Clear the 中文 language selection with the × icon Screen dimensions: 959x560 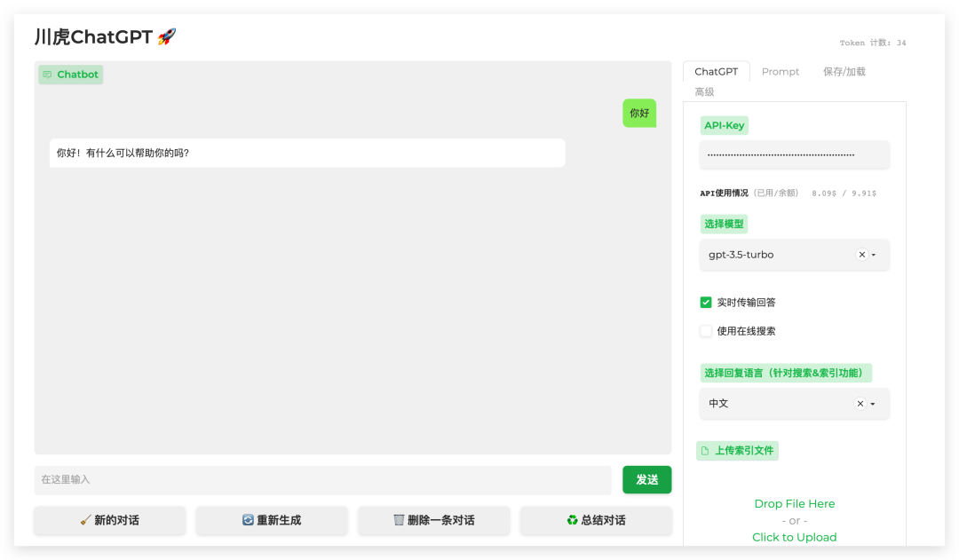pyautogui.click(x=859, y=403)
